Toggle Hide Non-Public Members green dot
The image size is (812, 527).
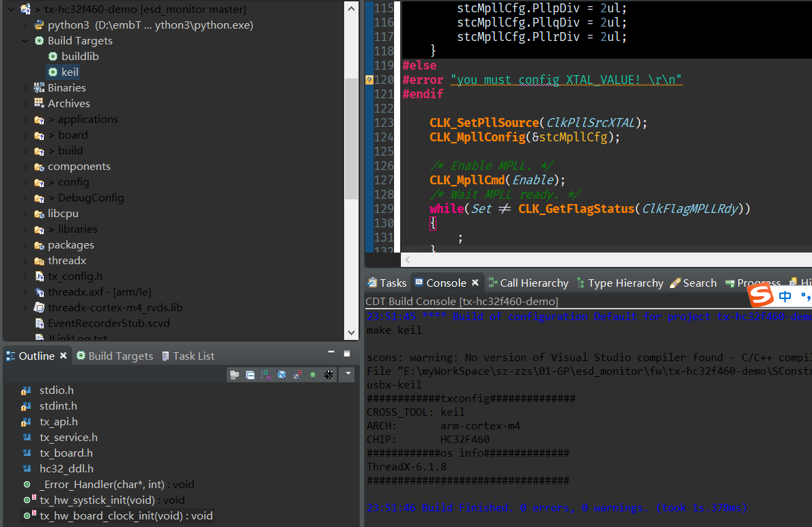click(313, 375)
